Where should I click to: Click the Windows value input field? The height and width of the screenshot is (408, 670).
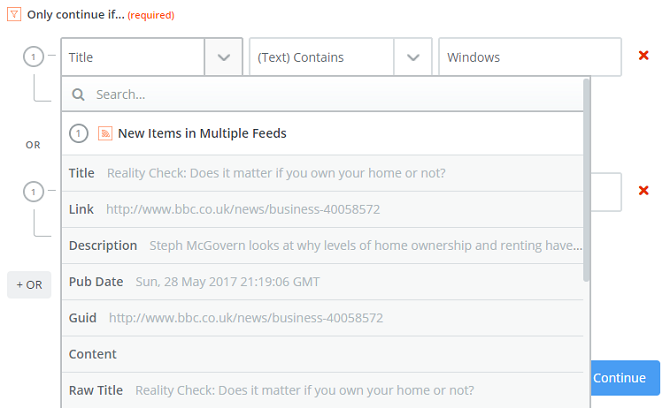click(530, 57)
